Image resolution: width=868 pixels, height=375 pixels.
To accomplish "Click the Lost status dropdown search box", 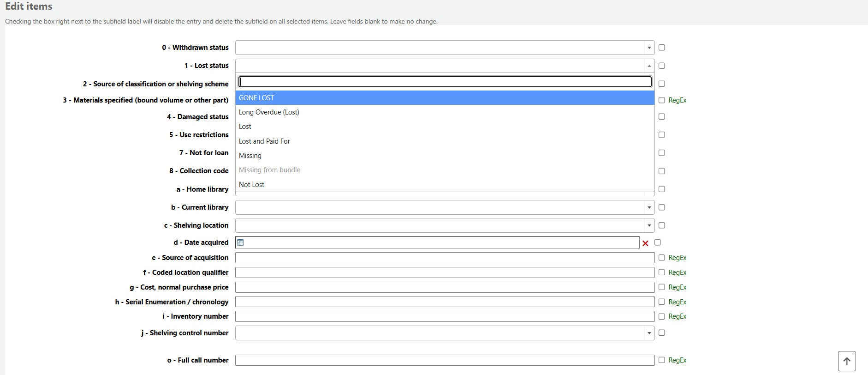I will (x=445, y=82).
